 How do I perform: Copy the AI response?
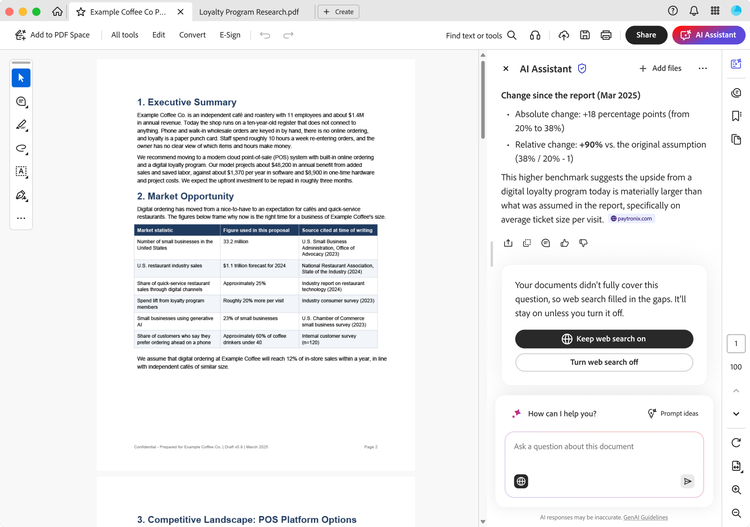[527, 243]
